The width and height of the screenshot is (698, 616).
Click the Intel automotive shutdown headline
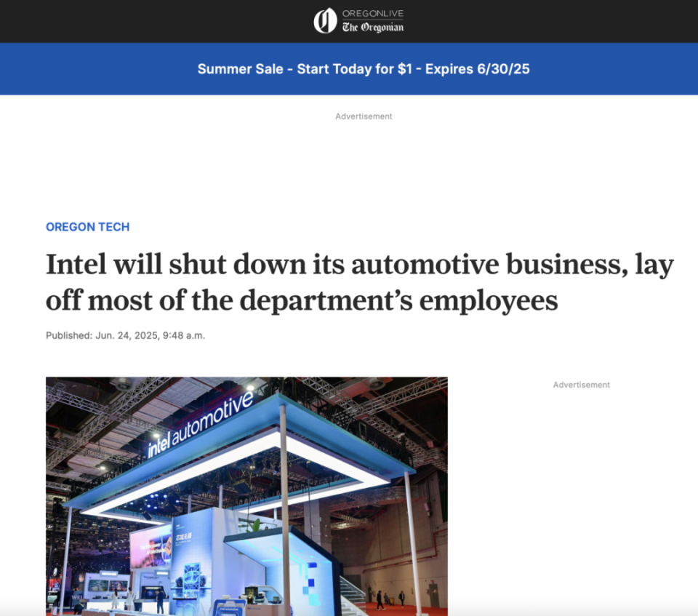coord(360,282)
